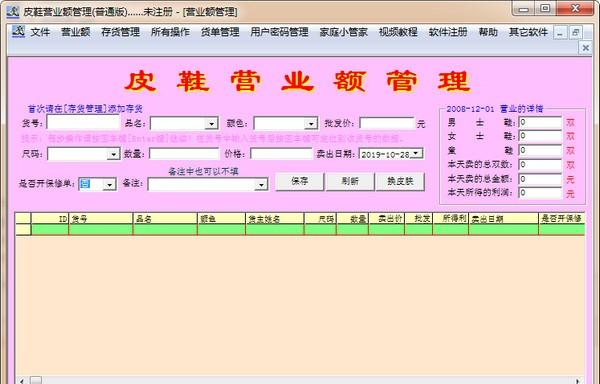Screen dimensions: 600x384
Task: Click the 换皮肤 button
Action: [x=400, y=182]
